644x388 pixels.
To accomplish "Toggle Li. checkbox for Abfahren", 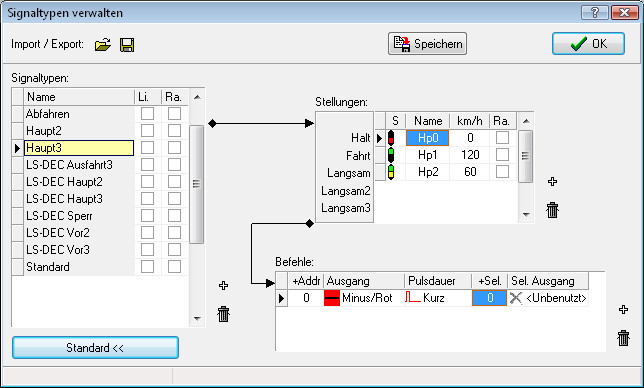I will click(147, 114).
